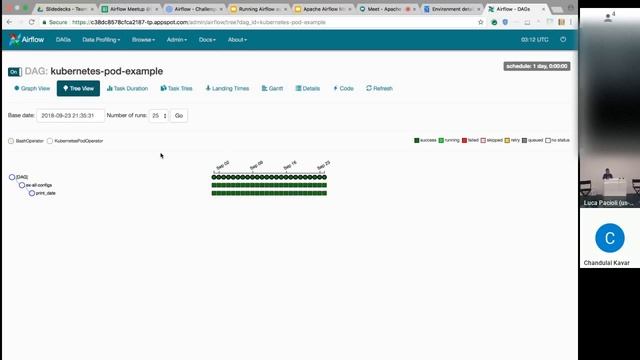Open the DAGs navbar link
This screenshot has height=360, width=640.
click(x=63, y=40)
